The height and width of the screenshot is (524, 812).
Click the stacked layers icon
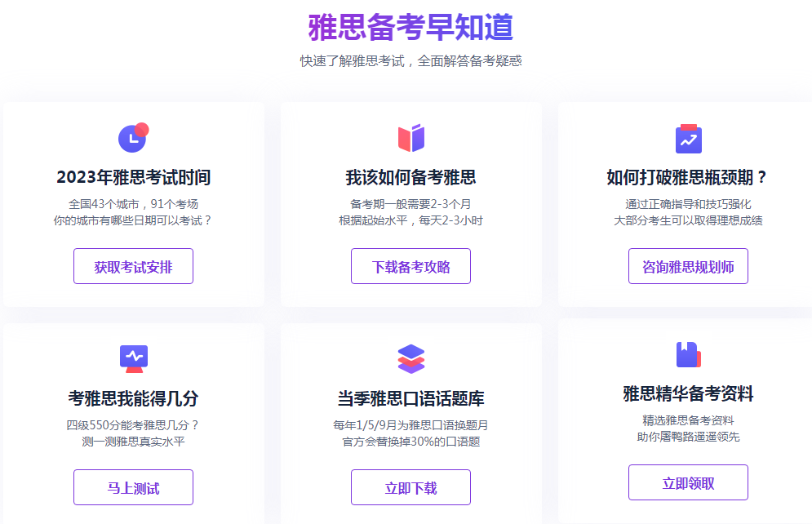[x=411, y=359]
